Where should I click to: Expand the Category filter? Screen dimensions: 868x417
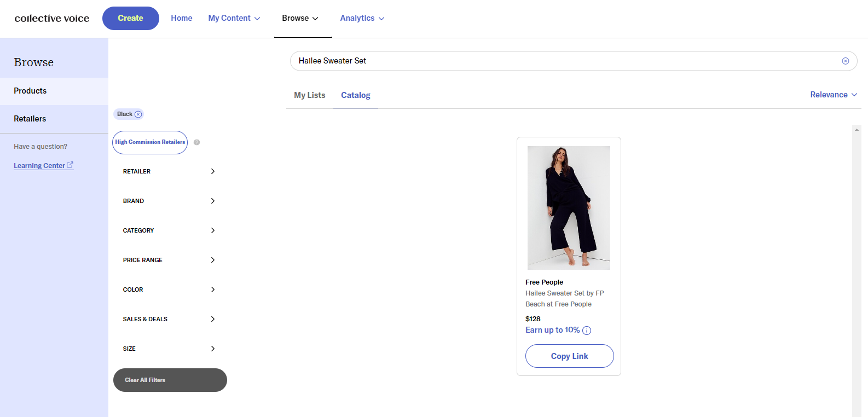point(169,230)
